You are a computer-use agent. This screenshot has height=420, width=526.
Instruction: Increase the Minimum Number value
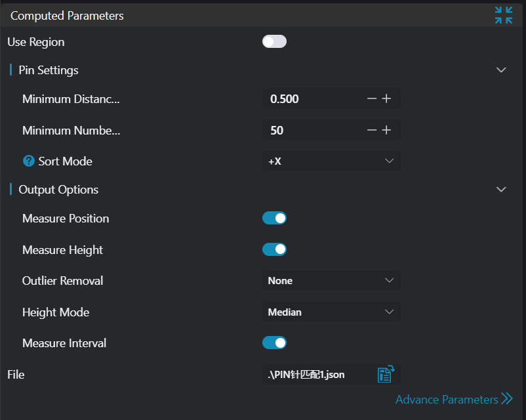click(386, 130)
